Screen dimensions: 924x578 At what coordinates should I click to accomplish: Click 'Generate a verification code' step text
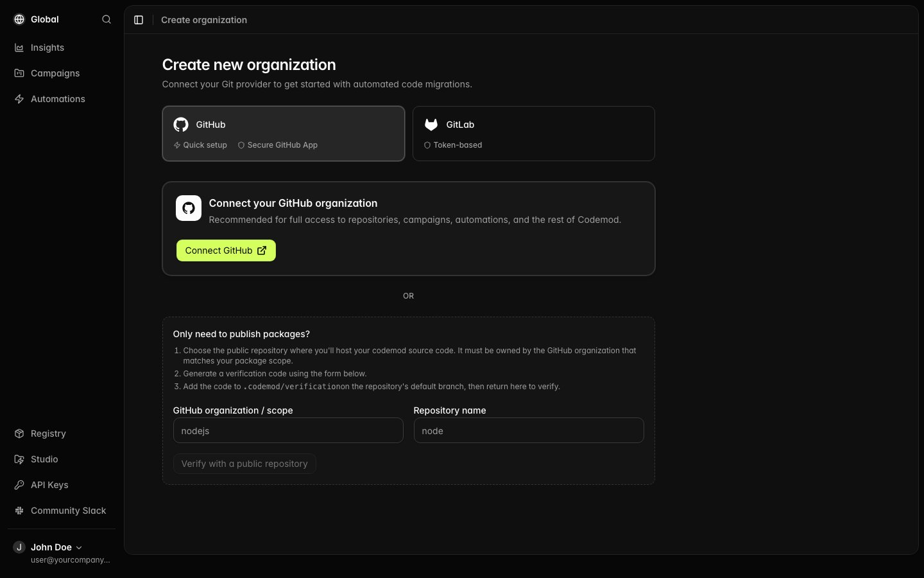[x=275, y=374]
